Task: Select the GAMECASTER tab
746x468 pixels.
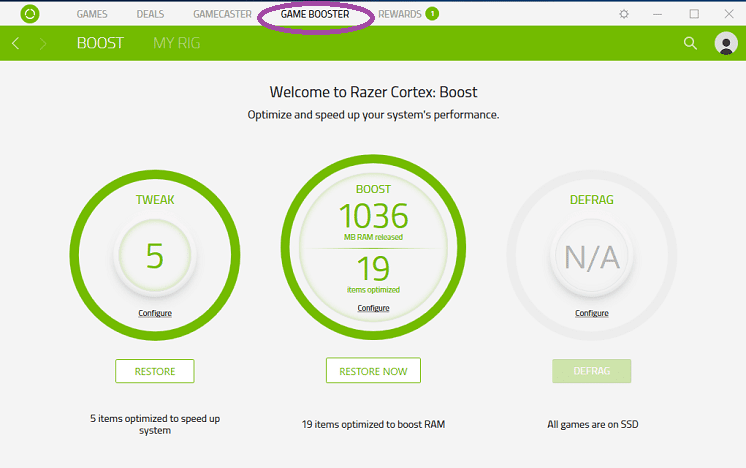Action: tap(222, 14)
